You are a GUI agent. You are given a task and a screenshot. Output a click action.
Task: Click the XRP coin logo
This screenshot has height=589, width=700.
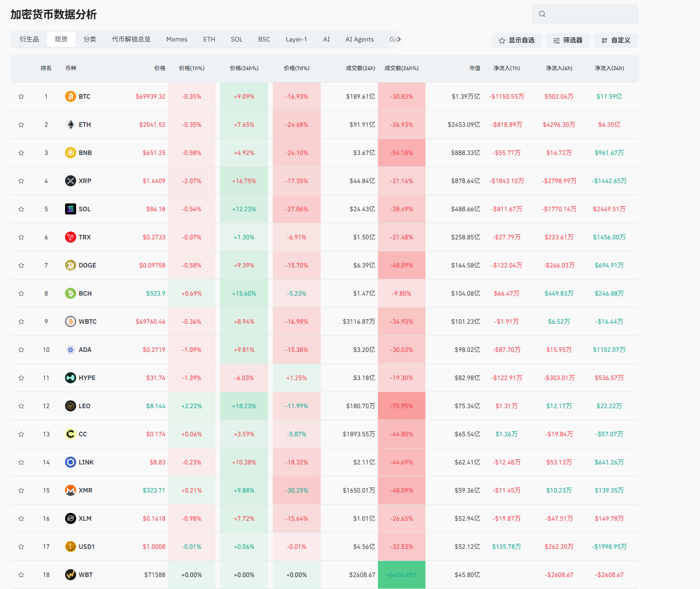(x=70, y=181)
